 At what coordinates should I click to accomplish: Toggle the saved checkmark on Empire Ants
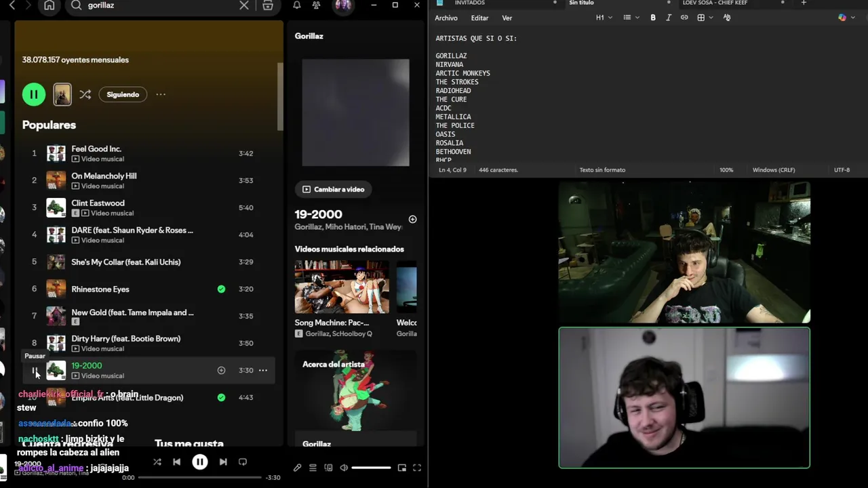click(x=221, y=397)
